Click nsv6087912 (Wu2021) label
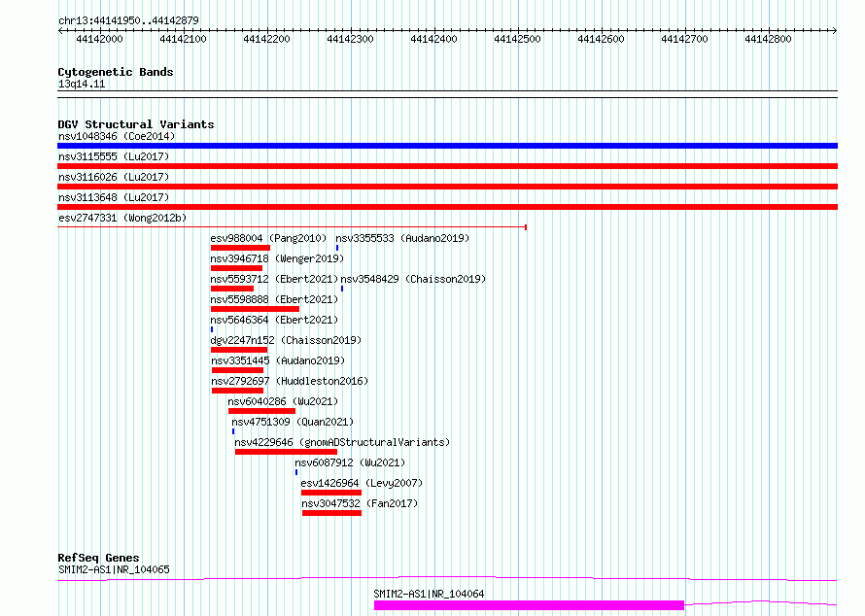Viewport: 865px width, 616px height. click(350, 462)
